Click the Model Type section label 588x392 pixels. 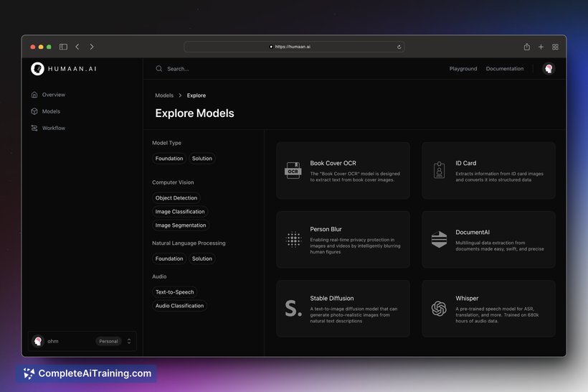point(166,143)
